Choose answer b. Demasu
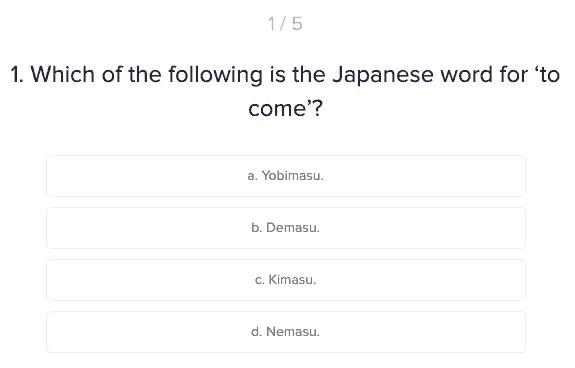Viewport: 575px width, 368px height. pos(286,228)
